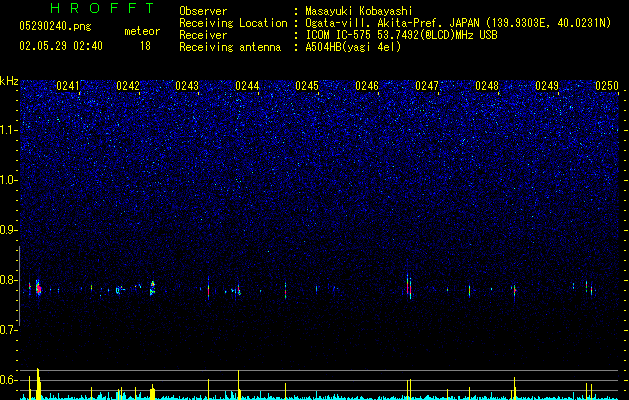Image resolution: width=629 pixels, height=400 pixels.
Task: Click the 0246 time marker
Action: pyautogui.click(x=367, y=86)
